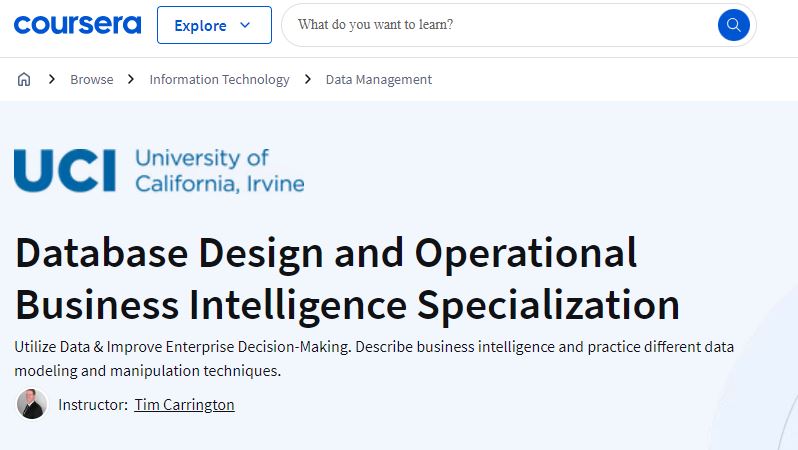Click the 'Instructor:' label
Image resolution: width=798 pixels, height=450 pixels.
click(x=93, y=405)
